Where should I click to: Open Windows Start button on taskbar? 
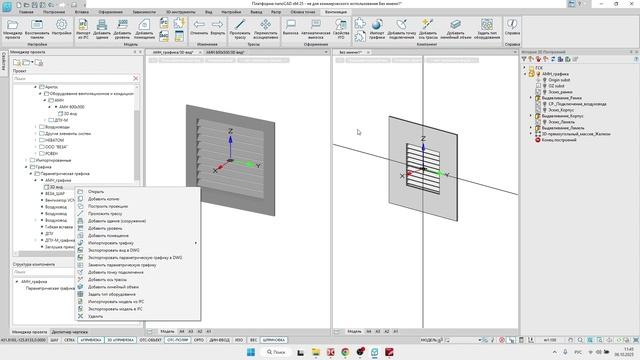[x=251, y=352]
